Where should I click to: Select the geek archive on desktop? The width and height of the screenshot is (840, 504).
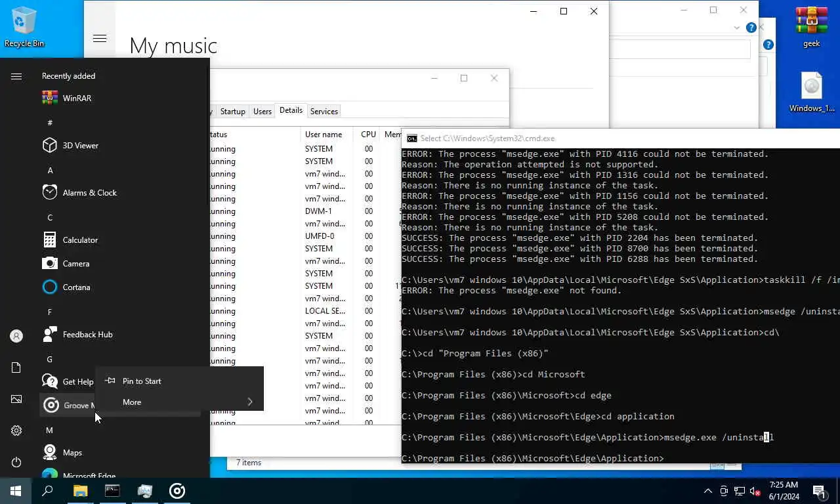point(812,27)
